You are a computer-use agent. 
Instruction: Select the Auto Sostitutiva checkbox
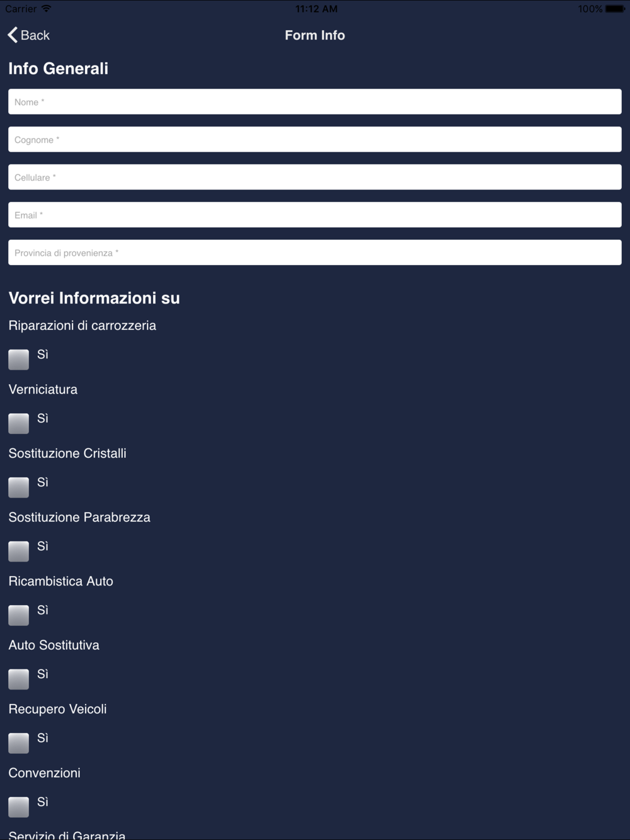[x=19, y=679]
